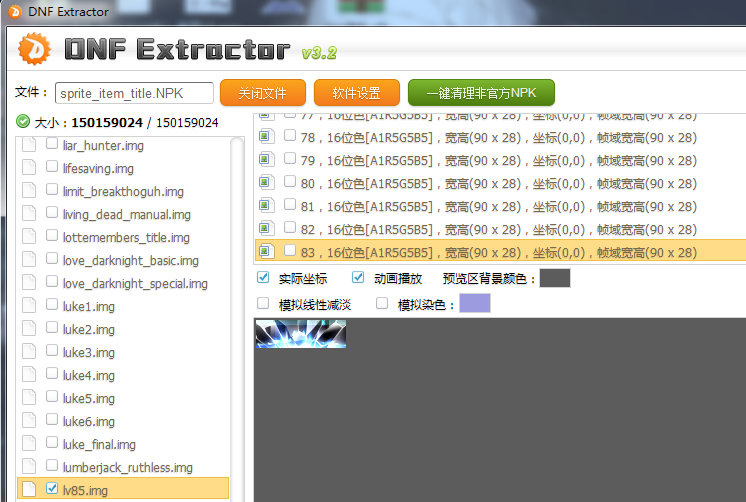The height and width of the screenshot is (502, 746).
Task: Tick the luke1.img checkbox
Action: click(52, 305)
